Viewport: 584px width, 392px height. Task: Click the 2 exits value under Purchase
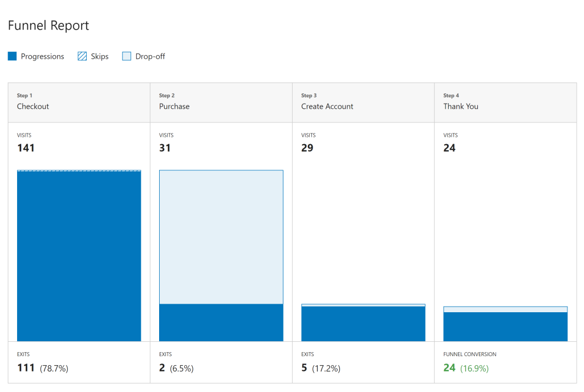[162, 368]
